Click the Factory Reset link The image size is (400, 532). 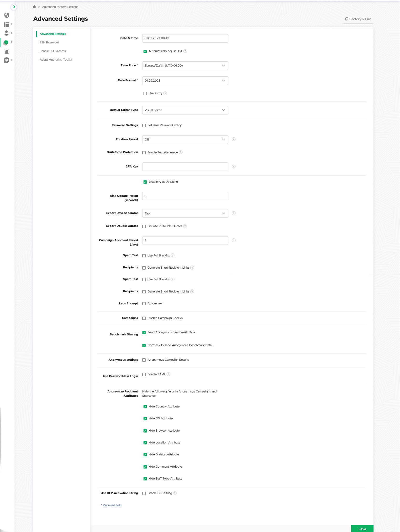pos(358,19)
